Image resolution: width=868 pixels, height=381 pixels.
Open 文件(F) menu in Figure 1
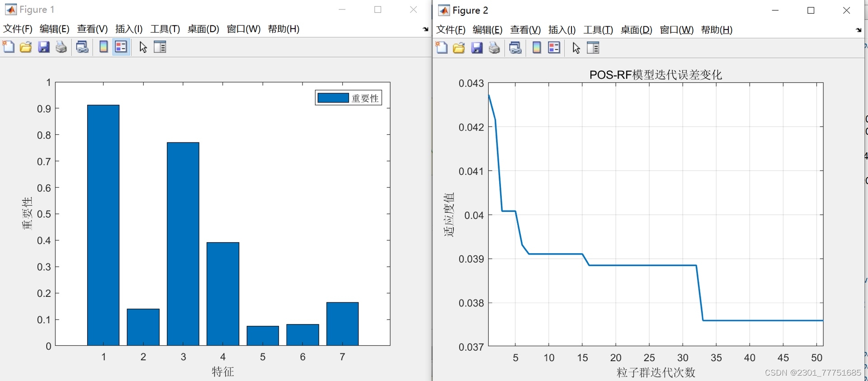point(18,29)
